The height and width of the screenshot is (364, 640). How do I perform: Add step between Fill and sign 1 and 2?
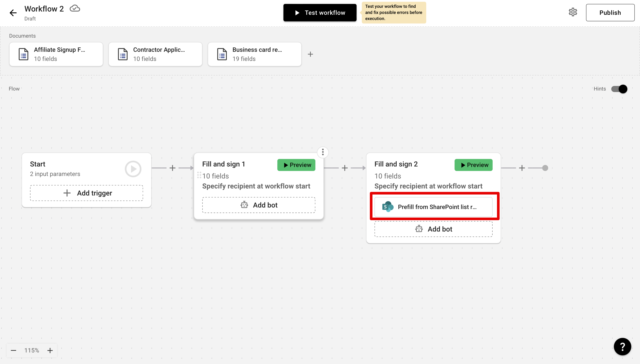pos(345,168)
